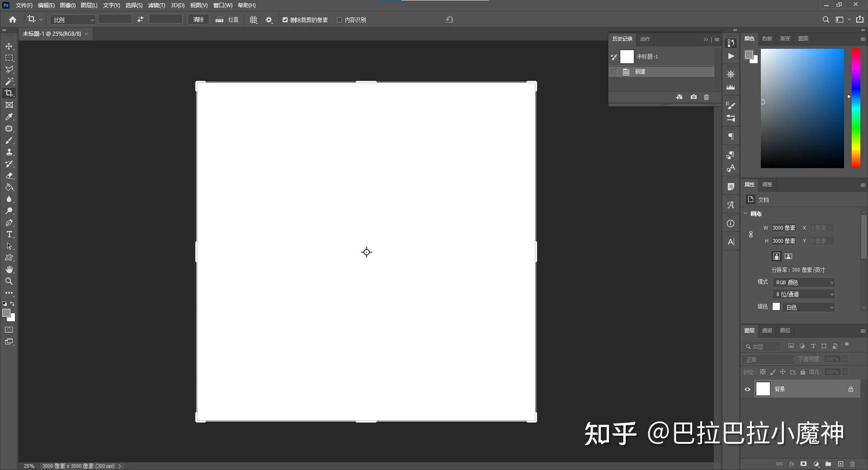Select the Clone Stamp tool
Image resolution: width=868 pixels, height=470 pixels.
(x=9, y=152)
